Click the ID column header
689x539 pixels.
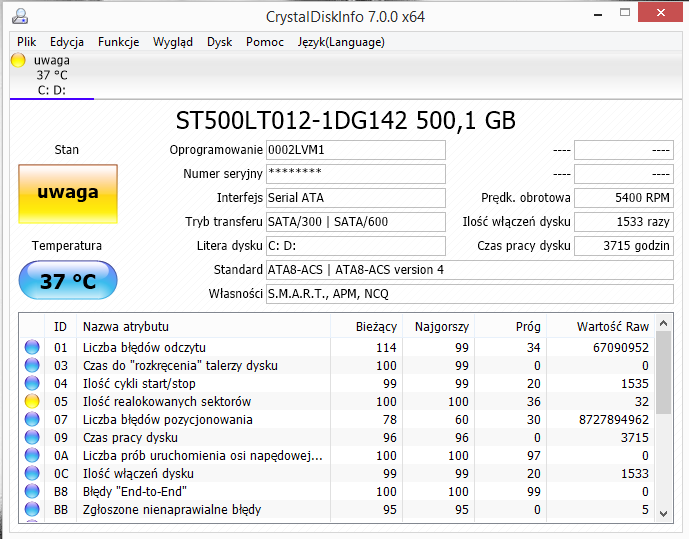tap(60, 326)
